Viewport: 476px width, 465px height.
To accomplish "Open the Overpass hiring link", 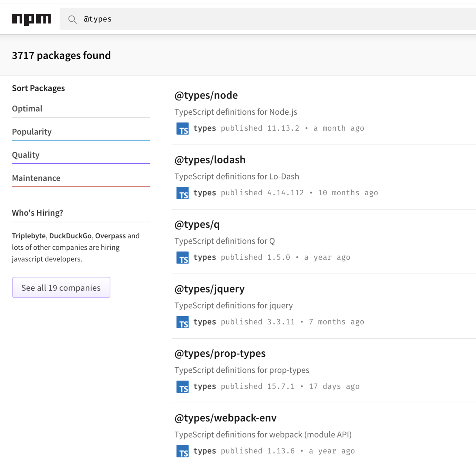I will [110, 236].
